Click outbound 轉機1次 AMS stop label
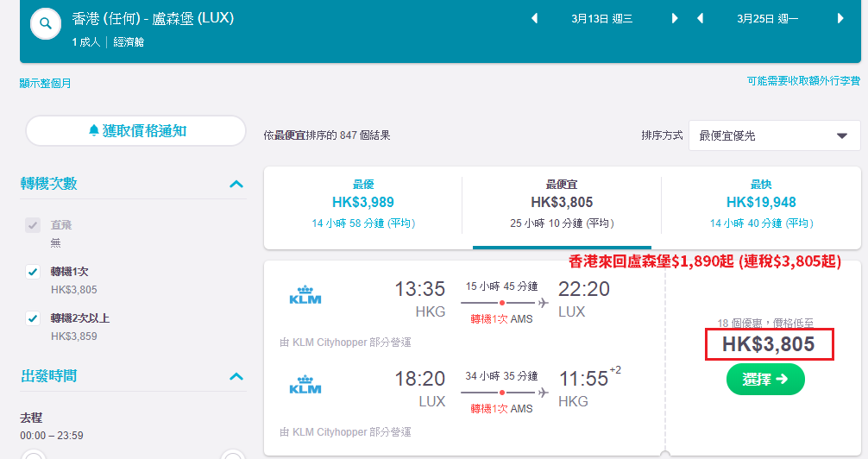Screen dimensions: 868x459 coord(501,319)
